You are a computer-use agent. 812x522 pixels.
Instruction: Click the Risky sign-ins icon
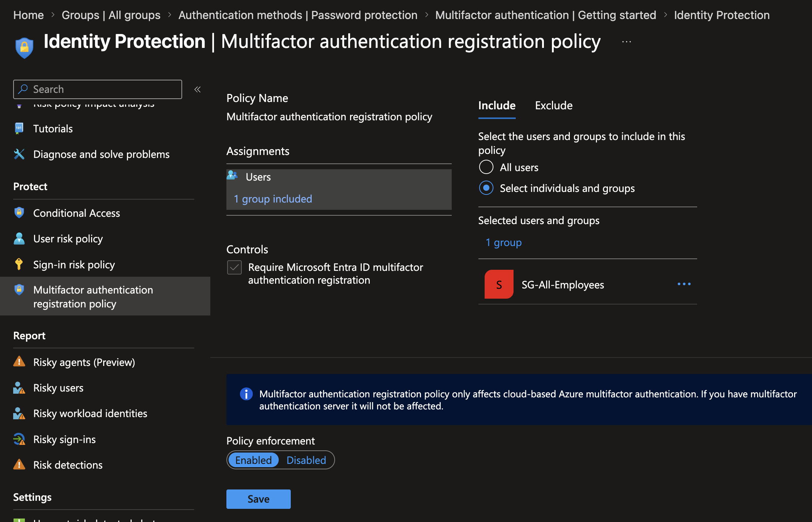19,439
